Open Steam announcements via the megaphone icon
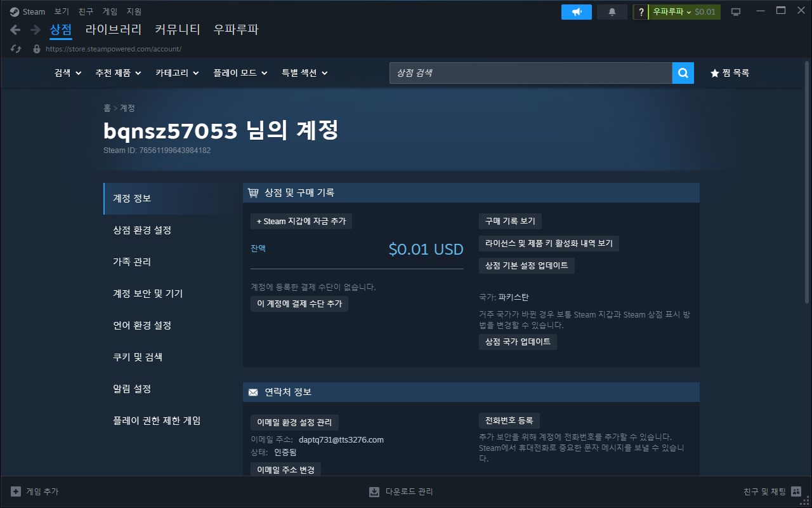The image size is (812, 508). pos(576,11)
